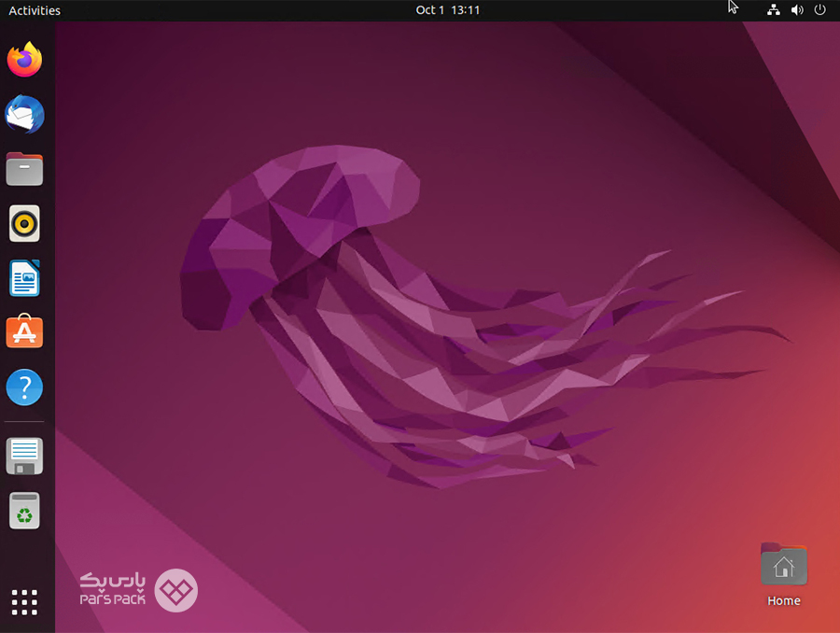Open the clock showing Oct 1 13:11
This screenshot has width=840, height=633.
point(447,10)
